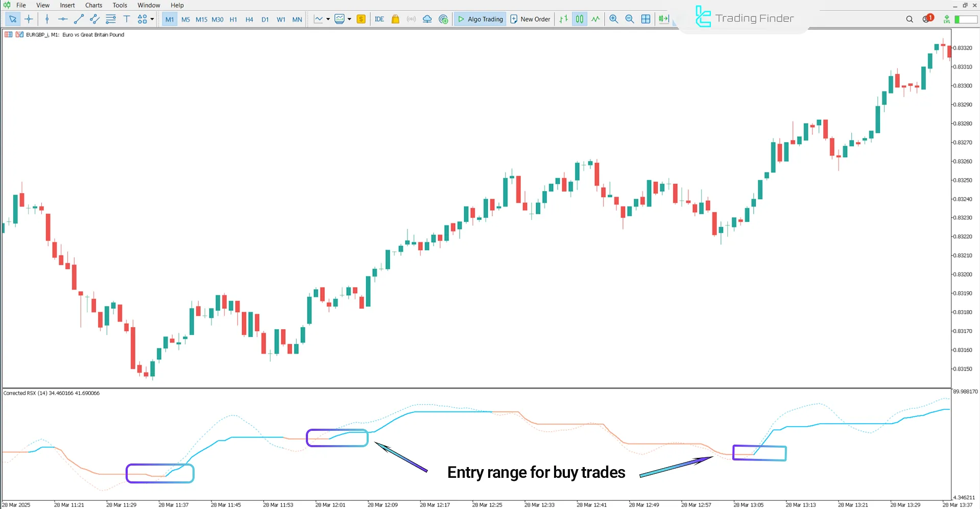The width and height of the screenshot is (980, 509).
Task: Open the Charts menu
Action: (93, 5)
